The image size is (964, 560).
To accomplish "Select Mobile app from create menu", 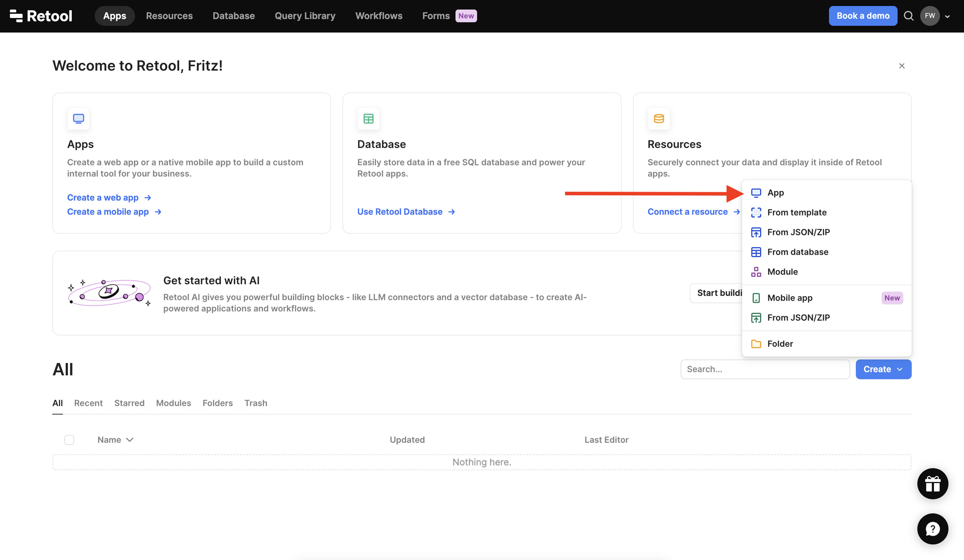I will point(790,298).
